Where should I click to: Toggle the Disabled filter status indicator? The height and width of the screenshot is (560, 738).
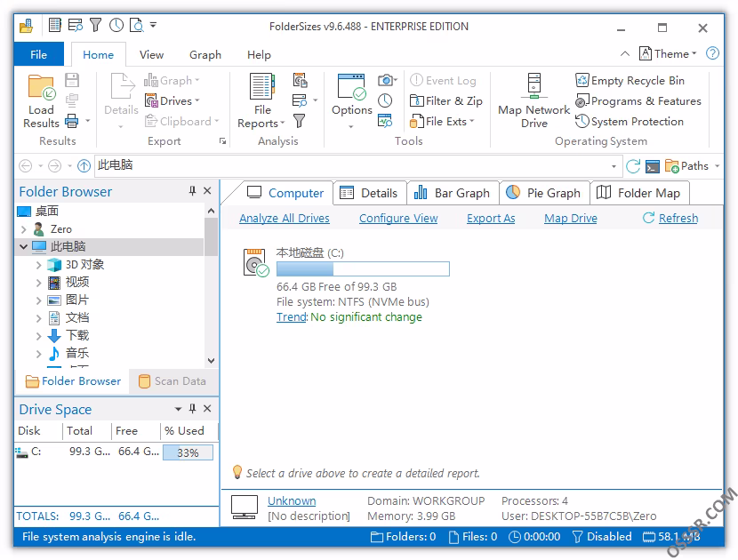[x=602, y=537]
